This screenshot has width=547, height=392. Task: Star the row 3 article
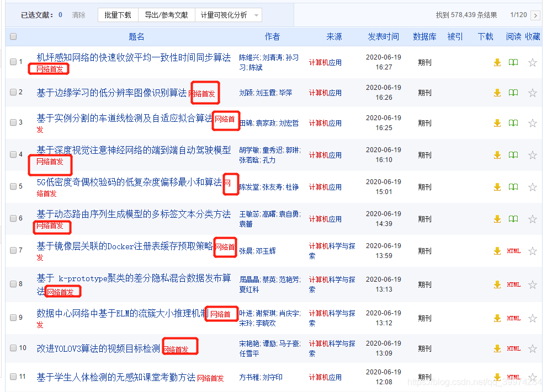tap(532, 123)
